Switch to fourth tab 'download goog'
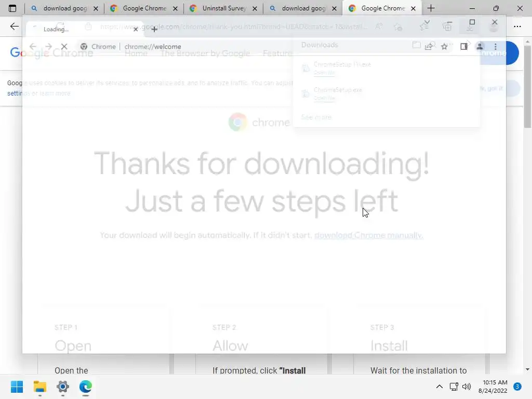 (x=303, y=8)
